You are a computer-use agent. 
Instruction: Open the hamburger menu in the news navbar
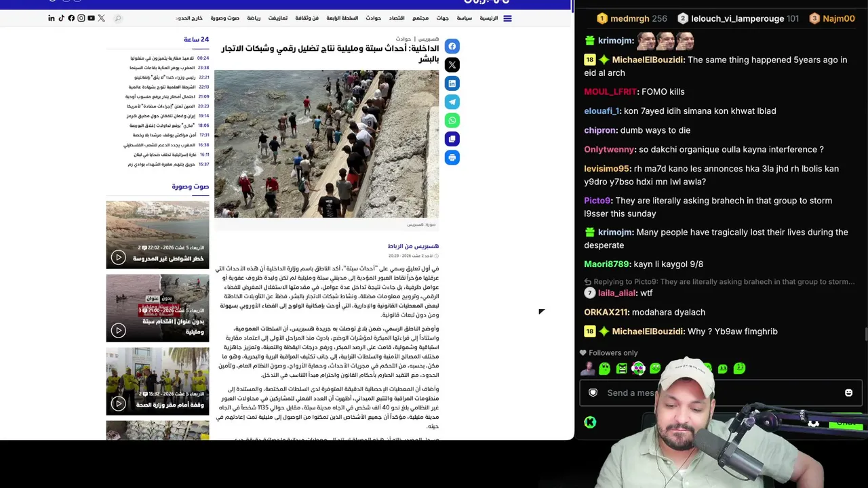[507, 18]
